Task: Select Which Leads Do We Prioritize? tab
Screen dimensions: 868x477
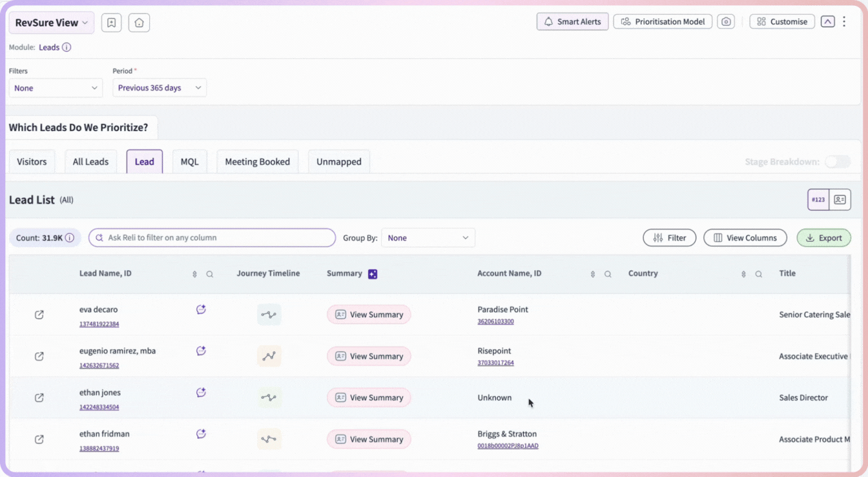Action: pos(79,127)
